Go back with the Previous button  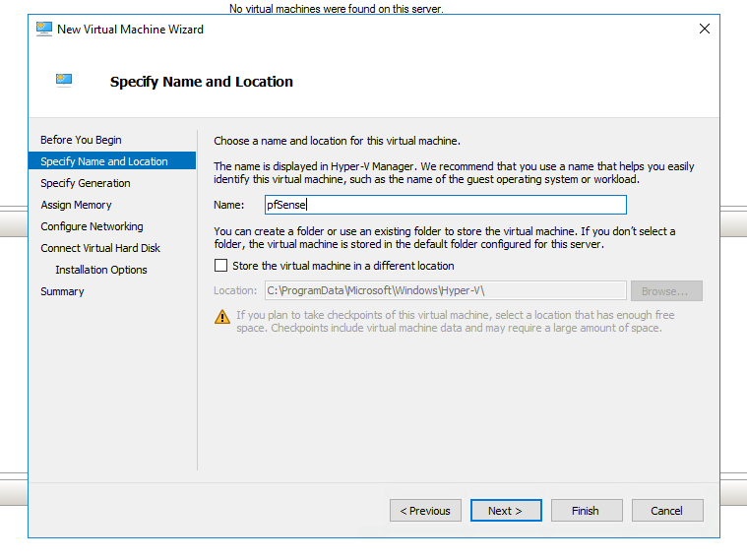click(x=425, y=511)
